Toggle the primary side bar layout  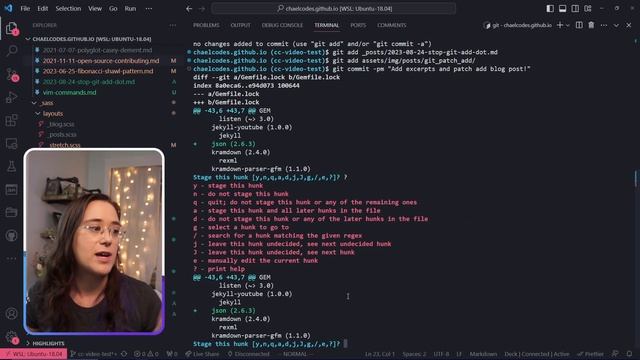coord(550,8)
